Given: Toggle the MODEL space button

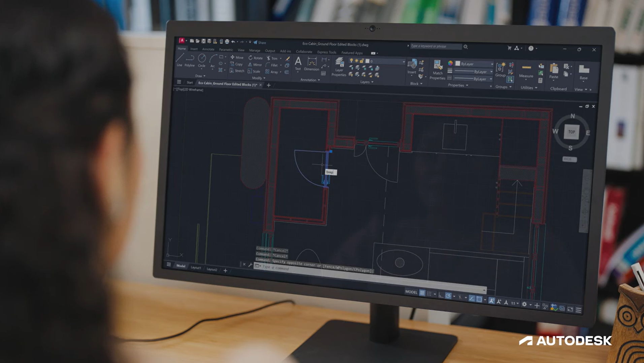Looking at the screenshot, I should (411, 292).
